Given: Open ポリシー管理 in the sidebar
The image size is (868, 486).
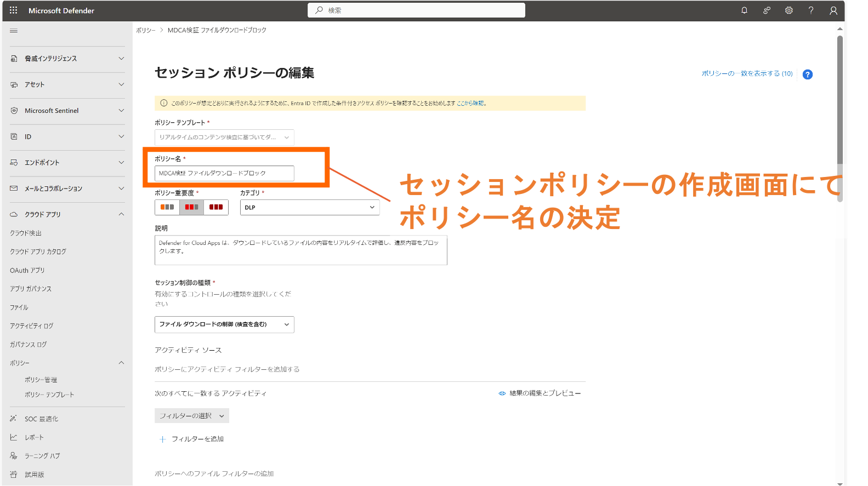Looking at the screenshot, I should tap(41, 380).
